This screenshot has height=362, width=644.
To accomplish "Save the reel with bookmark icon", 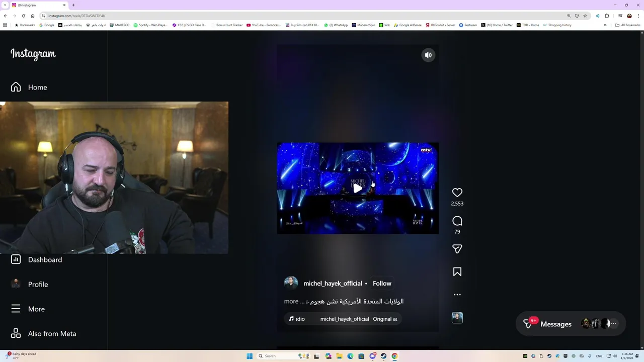I will [457, 272].
